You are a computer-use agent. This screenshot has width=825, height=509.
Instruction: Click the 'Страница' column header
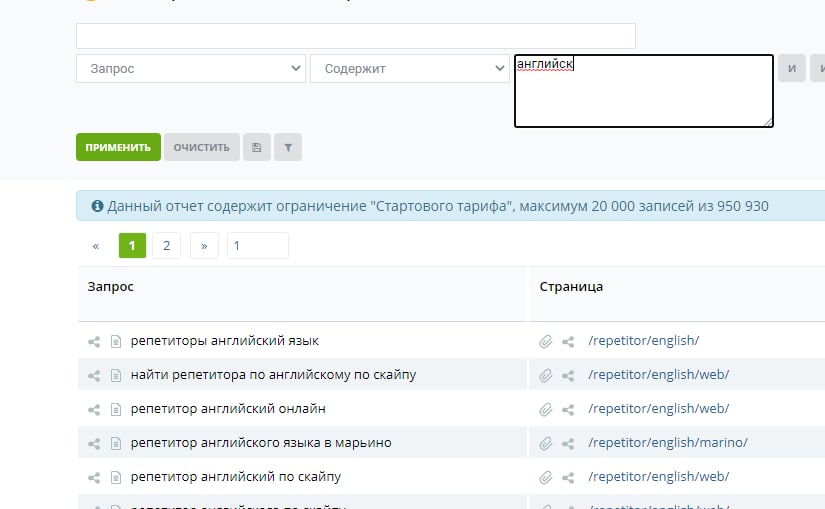click(571, 286)
